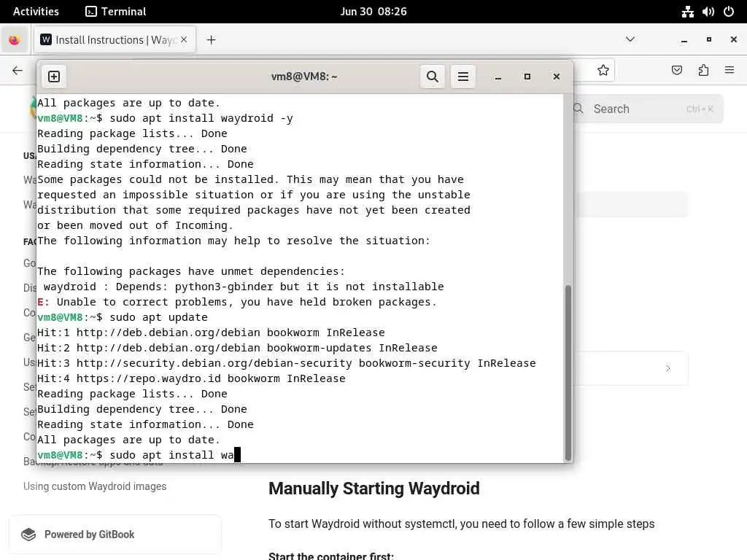Select the Install Instructions browser tab

coord(114,40)
